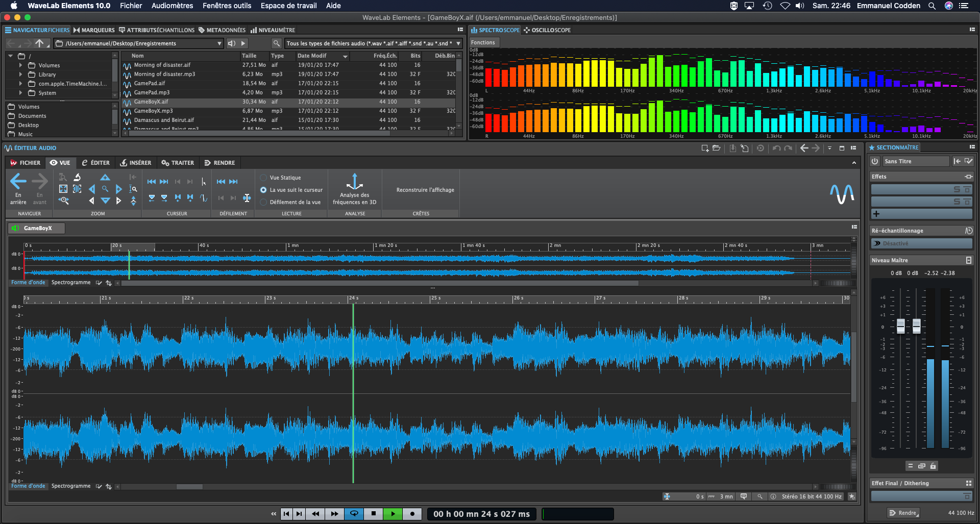Switch to the Oscilloscope tab
Viewport: 980px width, 524px height.
(547, 30)
